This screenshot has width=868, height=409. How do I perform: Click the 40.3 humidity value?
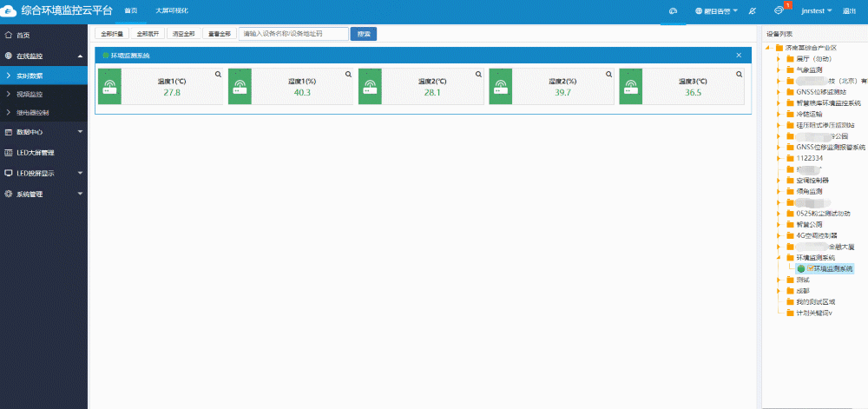pyautogui.click(x=302, y=92)
